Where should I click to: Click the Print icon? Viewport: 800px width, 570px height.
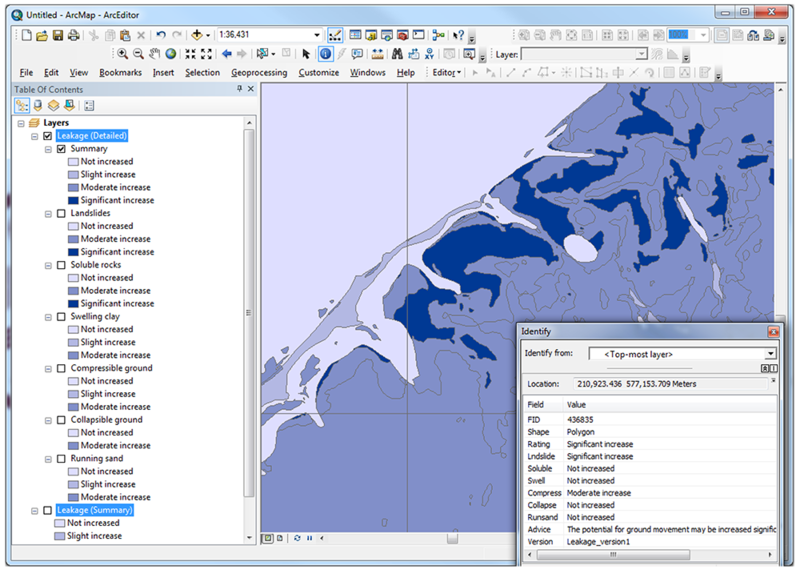74,35
